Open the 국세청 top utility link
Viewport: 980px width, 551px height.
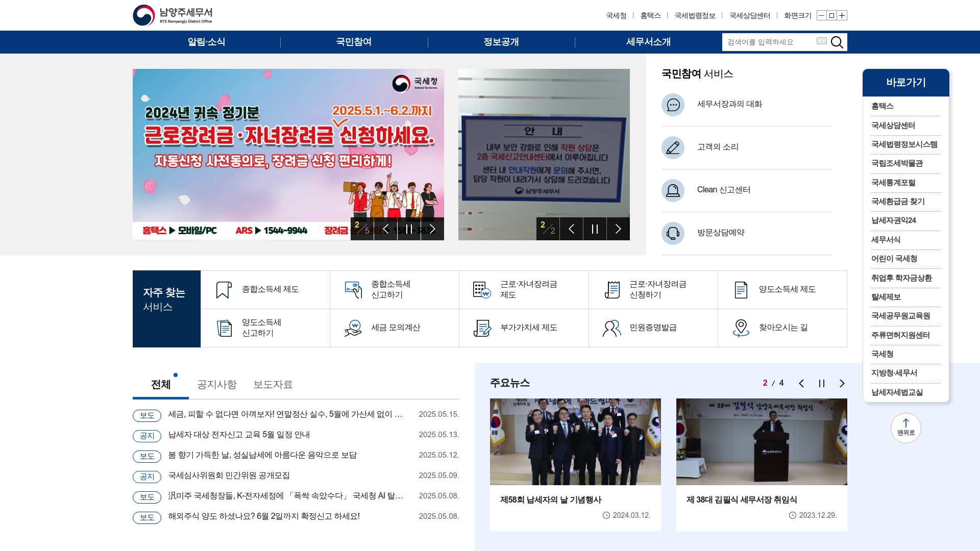616,15
